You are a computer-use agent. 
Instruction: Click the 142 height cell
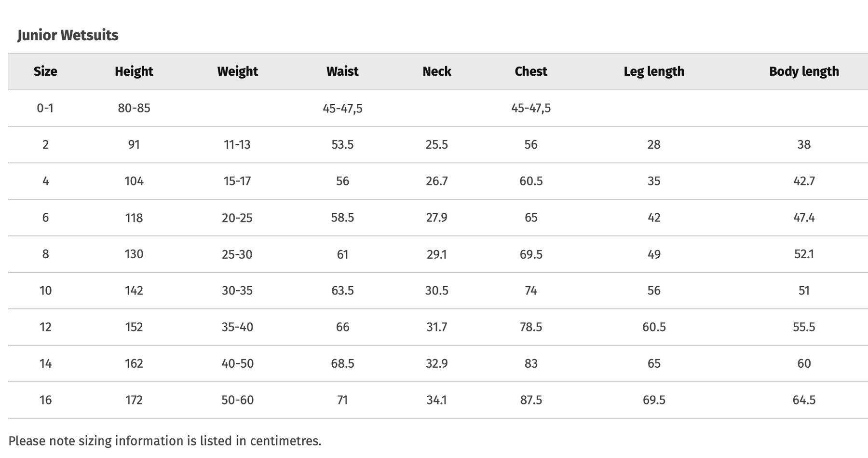click(134, 291)
